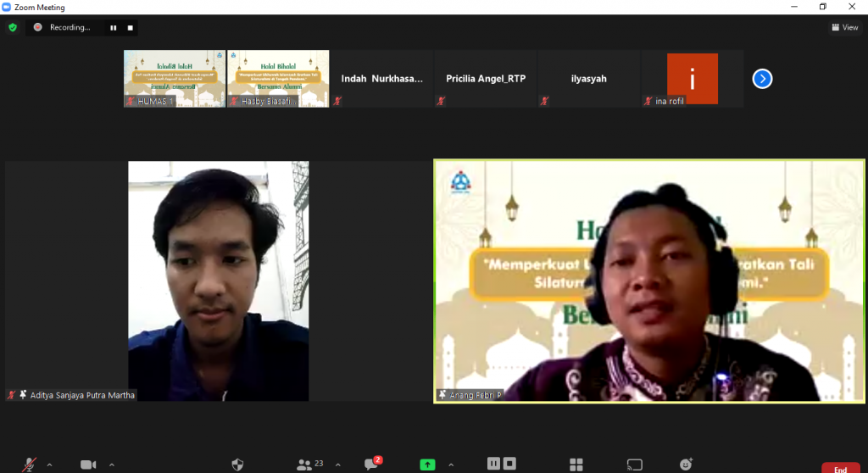Expand video options arrow beside camera
868x473 pixels.
pos(112,465)
